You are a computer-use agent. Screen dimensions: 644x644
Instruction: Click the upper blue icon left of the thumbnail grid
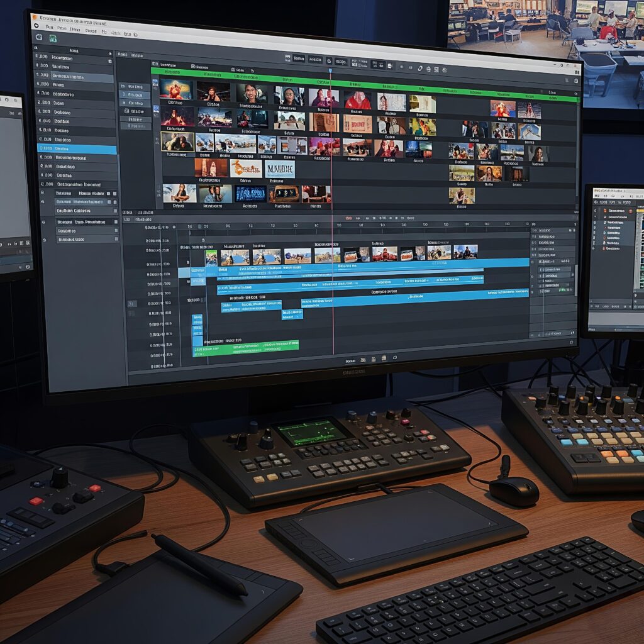pos(155,84)
